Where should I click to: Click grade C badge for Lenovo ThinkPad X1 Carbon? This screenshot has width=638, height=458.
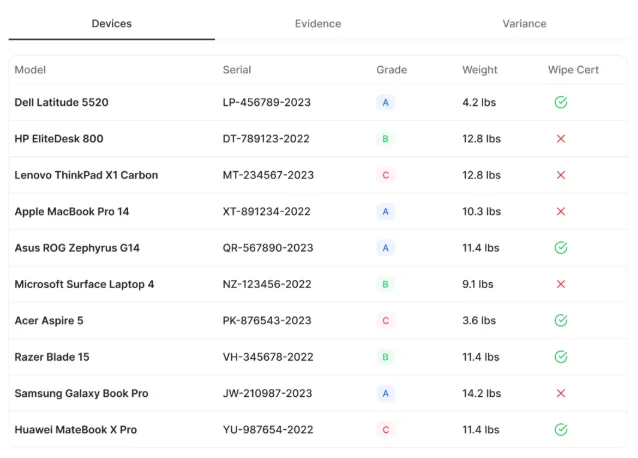[385, 175]
